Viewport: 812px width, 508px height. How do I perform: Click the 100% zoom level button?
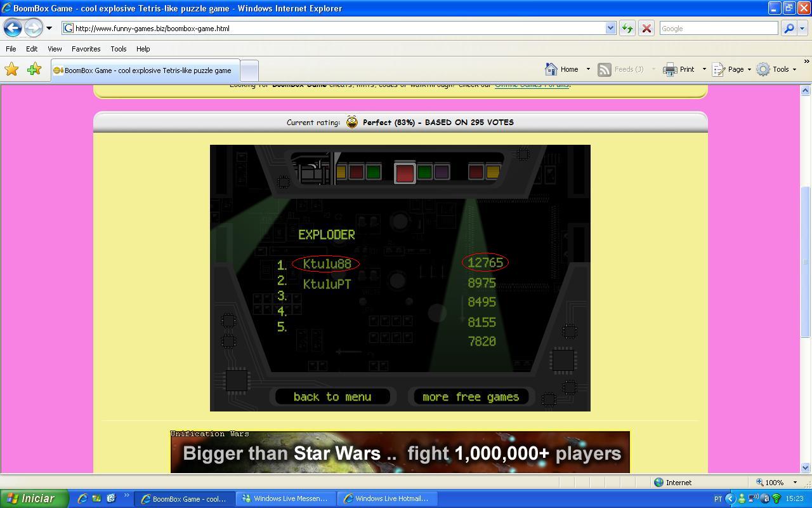click(770, 483)
